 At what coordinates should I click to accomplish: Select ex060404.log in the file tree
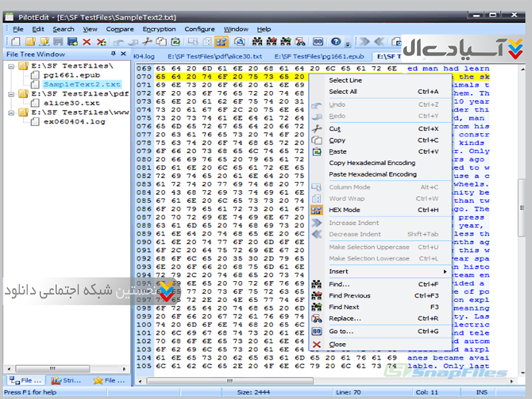74,122
